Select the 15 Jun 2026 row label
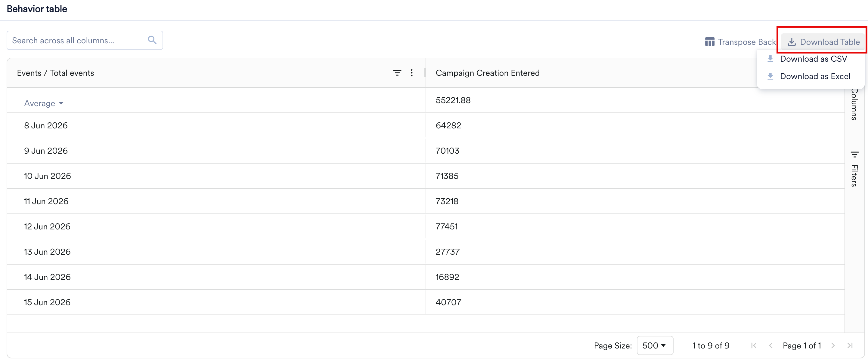Image resolution: width=868 pixels, height=362 pixels. pyautogui.click(x=47, y=302)
